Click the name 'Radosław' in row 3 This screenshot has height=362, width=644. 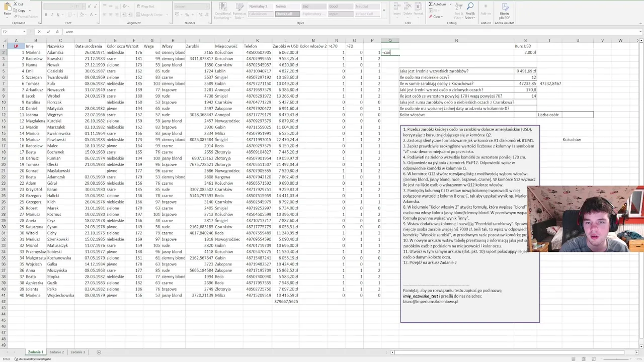(35, 59)
